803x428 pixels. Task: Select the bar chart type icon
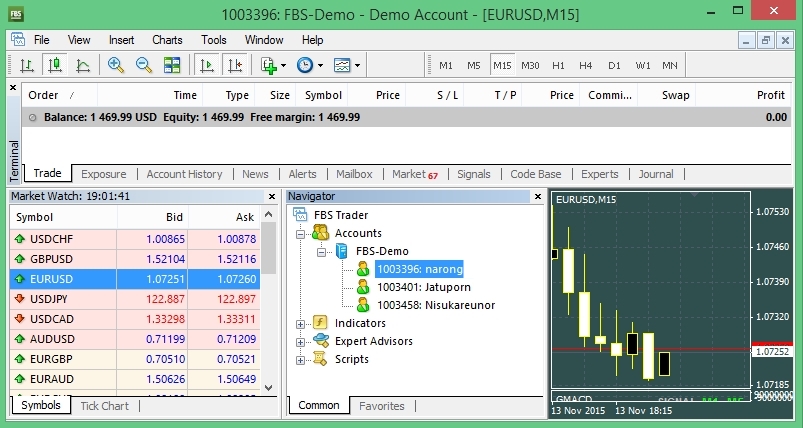pos(27,65)
